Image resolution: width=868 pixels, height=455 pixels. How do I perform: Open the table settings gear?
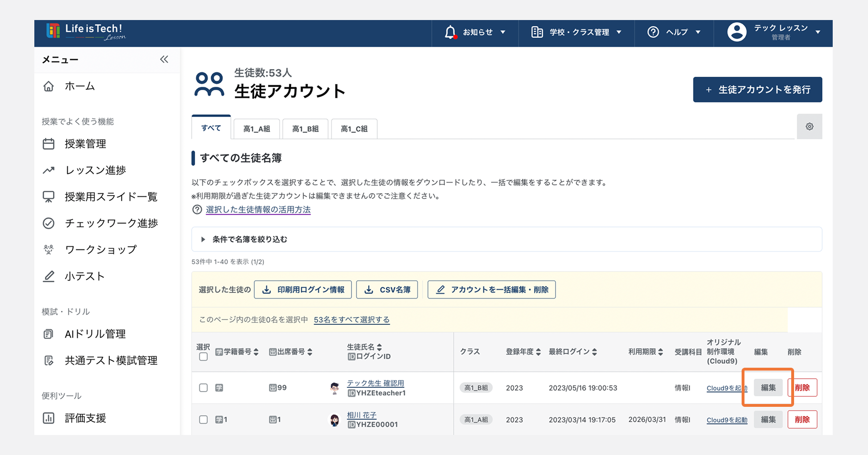(x=809, y=126)
